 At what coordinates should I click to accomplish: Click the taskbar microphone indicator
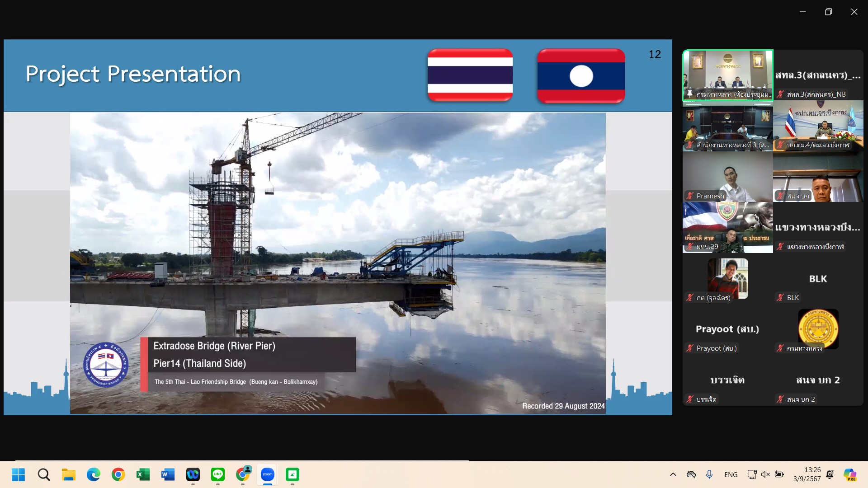709,474
